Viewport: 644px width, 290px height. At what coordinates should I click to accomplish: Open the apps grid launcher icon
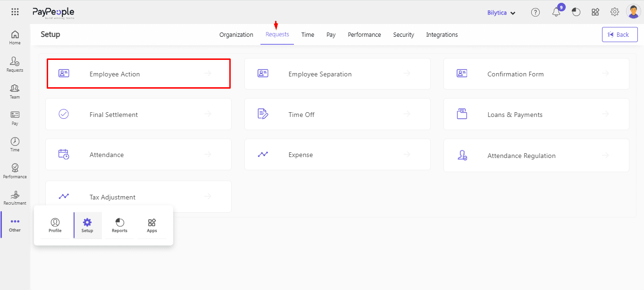[15, 12]
